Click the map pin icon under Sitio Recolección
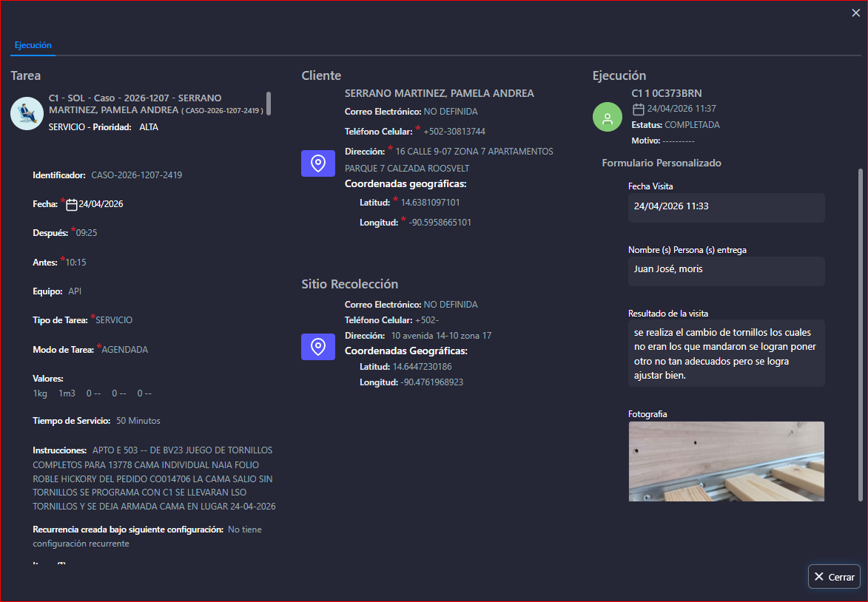Screen dimensions: 868x602 click(x=318, y=346)
